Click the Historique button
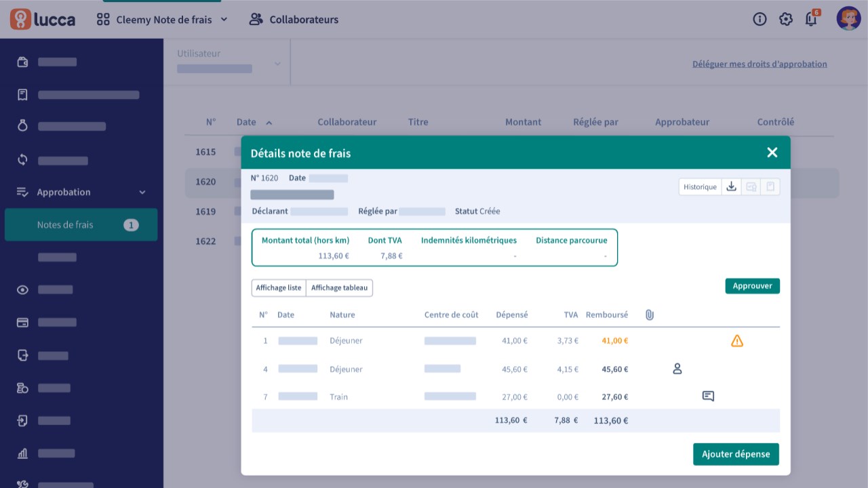This screenshot has height=488, width=868. (x=700, y=187)
